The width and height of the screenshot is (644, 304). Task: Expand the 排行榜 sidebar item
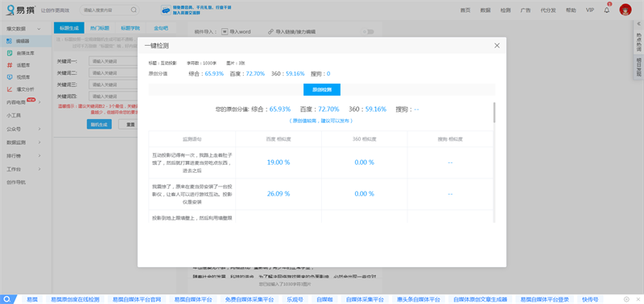pyautogui.click(x=39, y=156)
